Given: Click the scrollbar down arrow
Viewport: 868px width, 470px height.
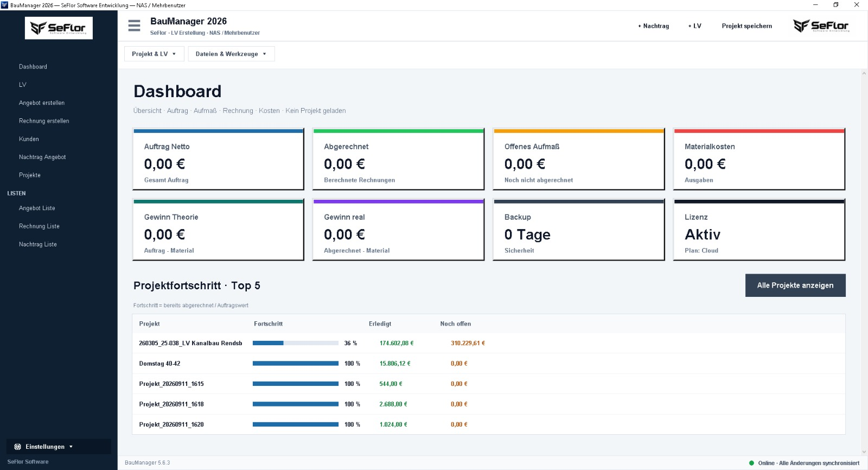Looking at the screenshot, I should click(864, 452).
